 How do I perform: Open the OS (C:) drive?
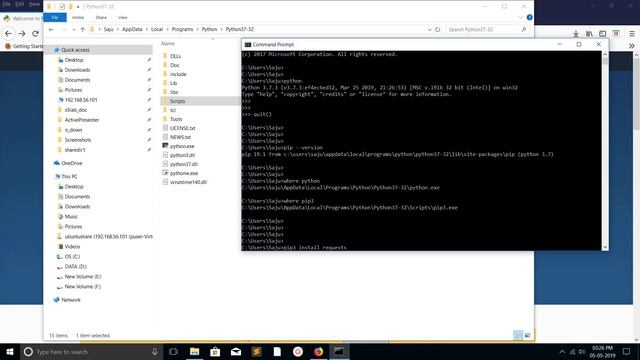tap(72, 256)
